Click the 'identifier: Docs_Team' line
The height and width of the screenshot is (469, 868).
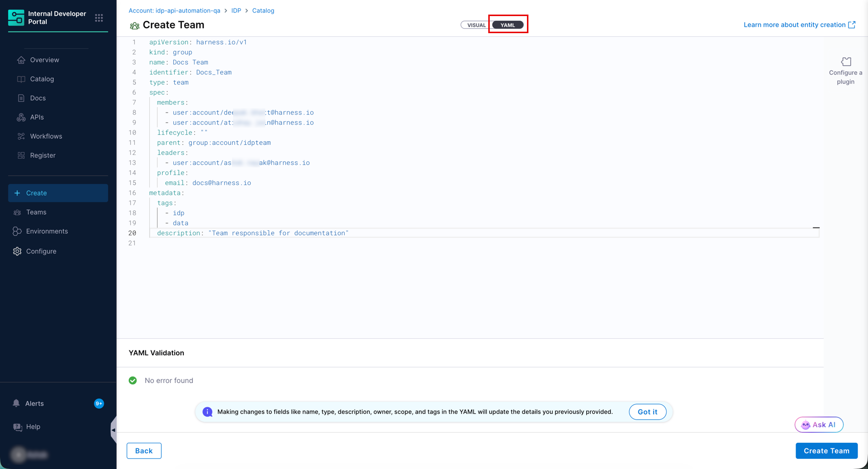pyautogui.click(x=190, y=72)
